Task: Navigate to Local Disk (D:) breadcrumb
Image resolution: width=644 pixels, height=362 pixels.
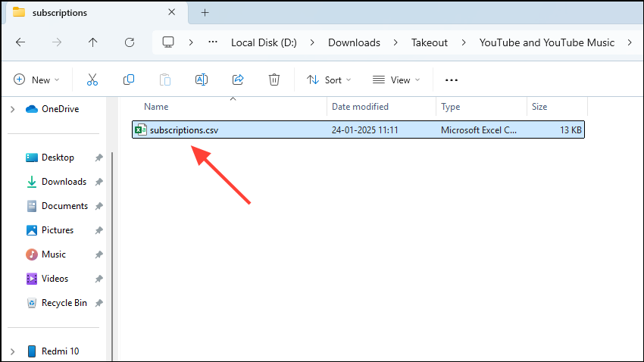Action: click(x=264, y=42)
